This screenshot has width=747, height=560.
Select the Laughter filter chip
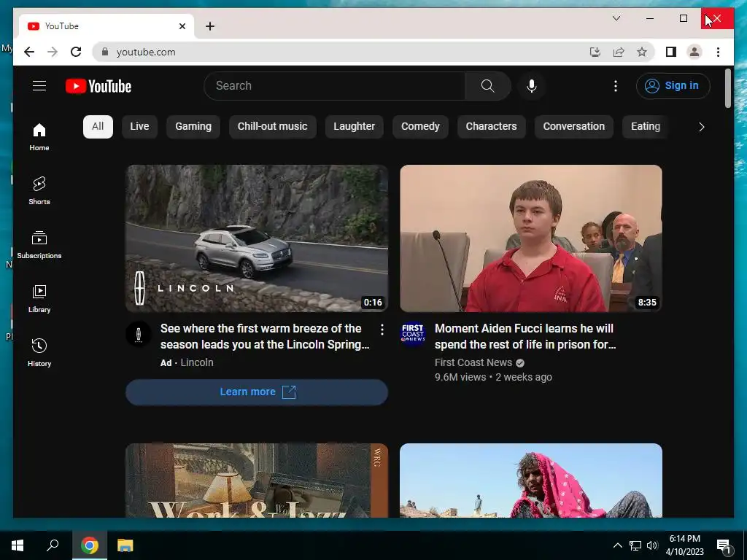click(354, 127)
